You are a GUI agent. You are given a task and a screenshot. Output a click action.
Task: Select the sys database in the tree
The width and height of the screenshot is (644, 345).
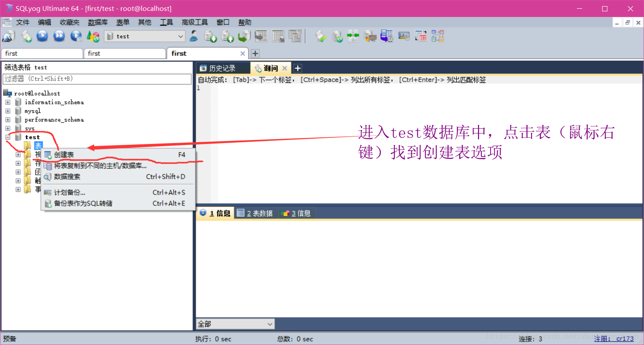tap(30, 128)
